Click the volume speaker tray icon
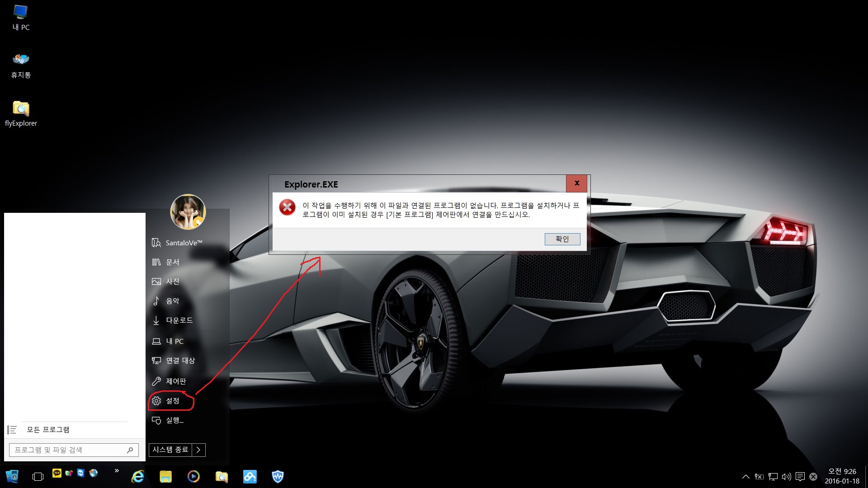Image resolution: width=868 pixels, height=488 pixels. [787, 477]
